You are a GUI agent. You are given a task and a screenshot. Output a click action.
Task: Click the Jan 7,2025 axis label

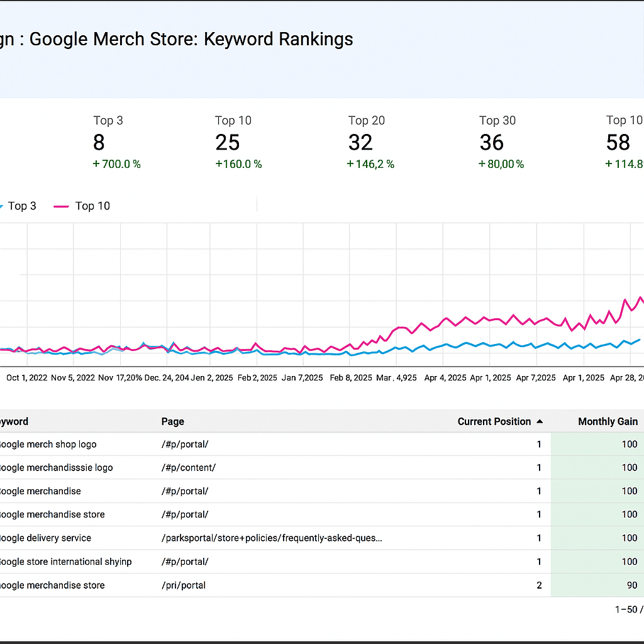click(302, 377)
